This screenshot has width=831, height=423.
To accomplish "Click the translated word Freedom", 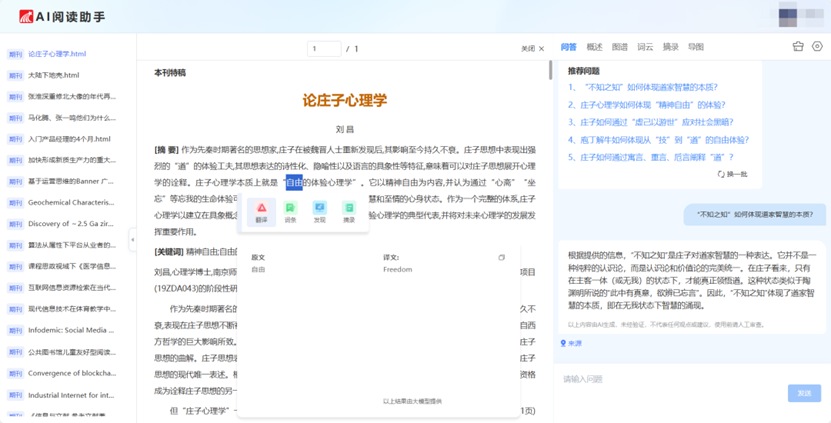I will tap(397, 270).
